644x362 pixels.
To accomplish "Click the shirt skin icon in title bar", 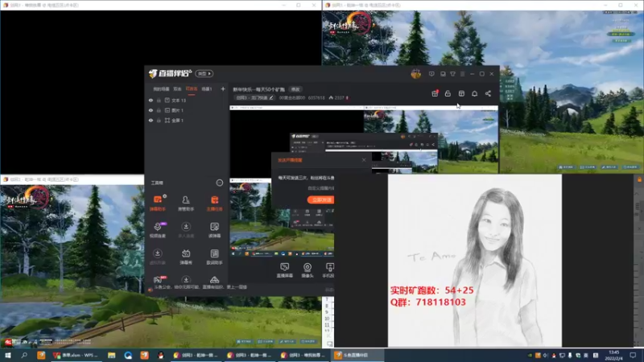I will pos(452,74).
